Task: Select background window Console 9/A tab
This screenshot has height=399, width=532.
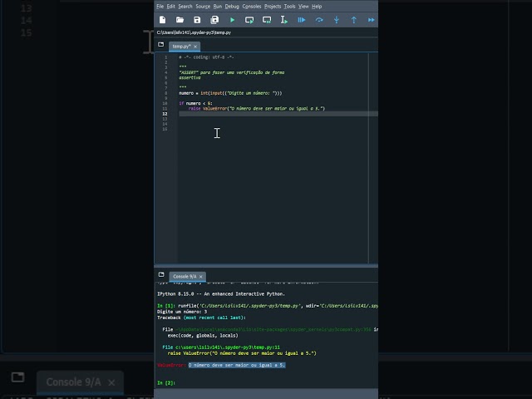Action: click(x=80, y=382)
